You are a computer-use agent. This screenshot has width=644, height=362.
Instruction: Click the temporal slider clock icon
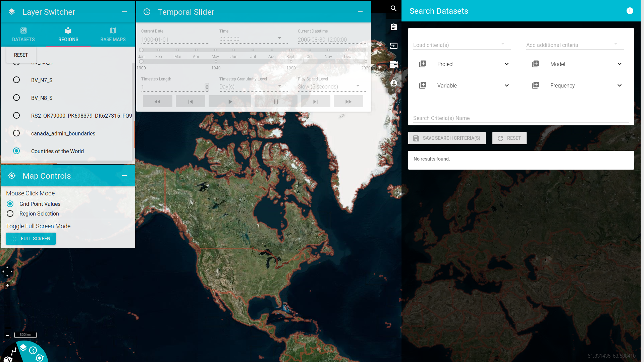147,12
